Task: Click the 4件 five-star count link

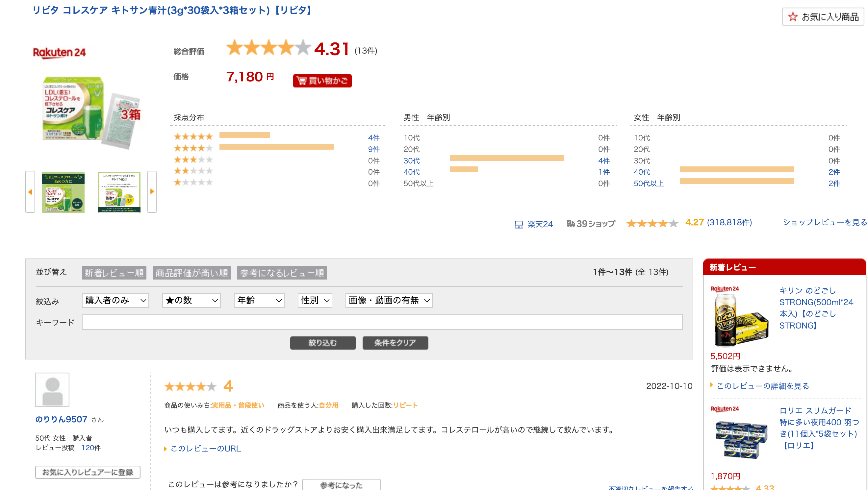Action: 374,138
